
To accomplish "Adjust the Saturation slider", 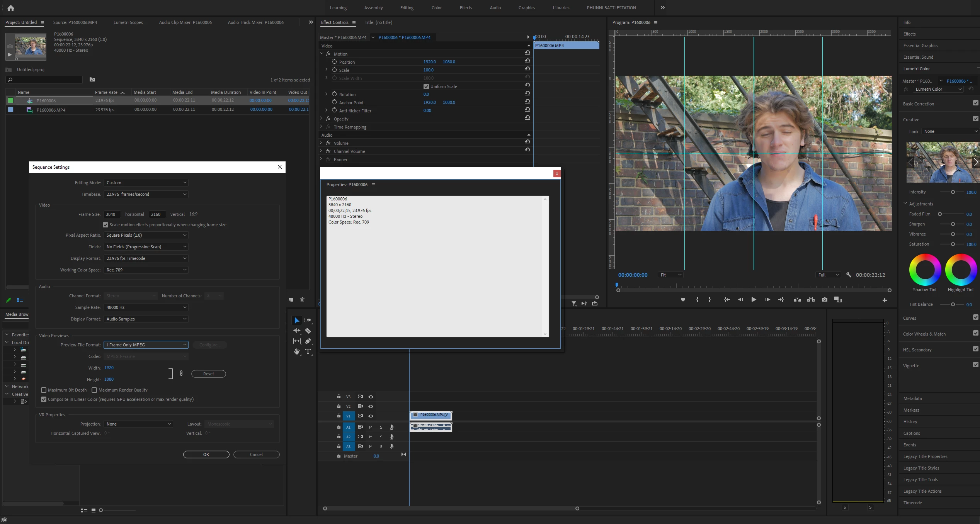I will click(953, 244).
